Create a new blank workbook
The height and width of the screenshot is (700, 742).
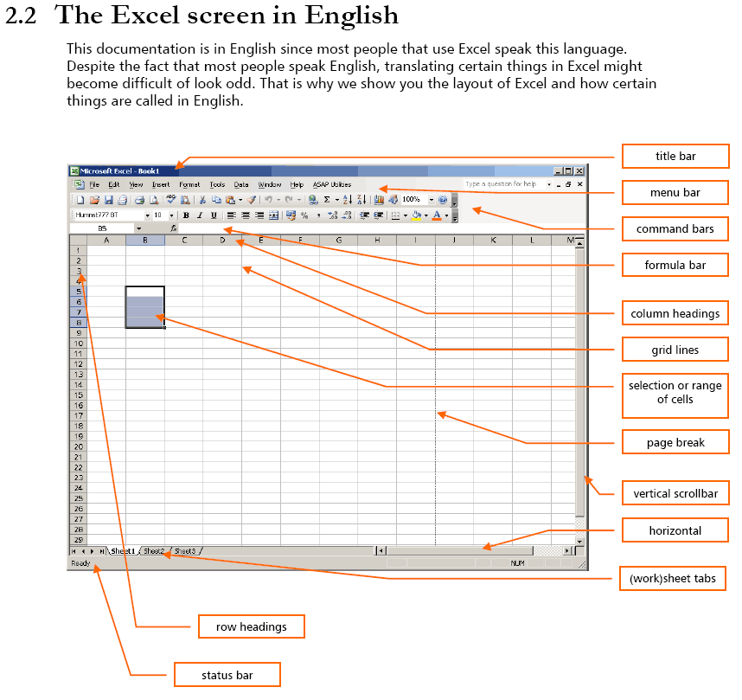tap(80, 200)
